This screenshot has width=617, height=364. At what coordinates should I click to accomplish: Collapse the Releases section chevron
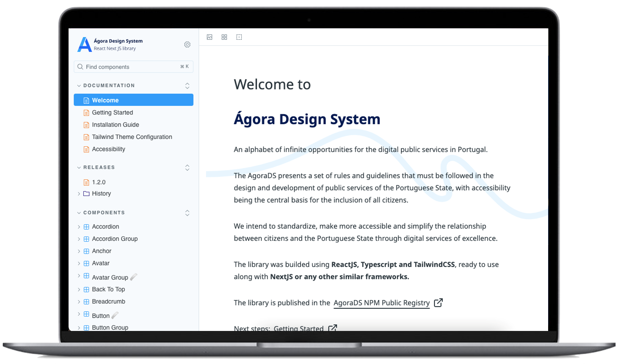pos(79,167)
